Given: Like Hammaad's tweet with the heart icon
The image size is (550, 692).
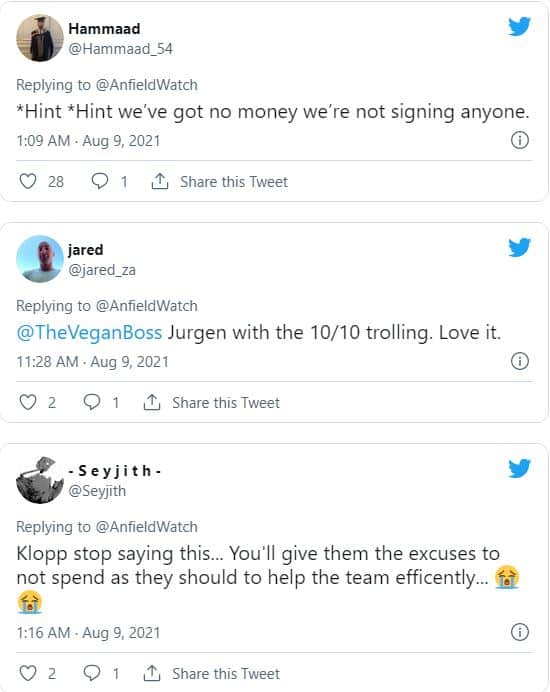Looking at the screenshot, I should [x=28, y=181].
